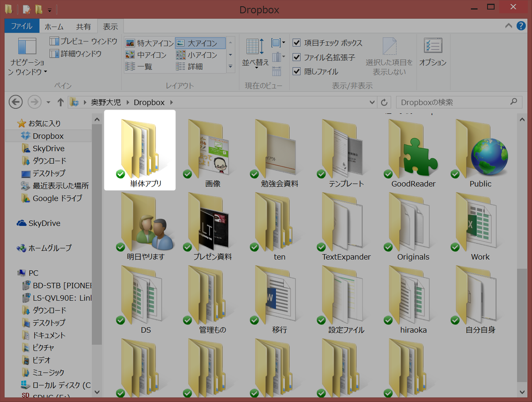Uncheck the 隠しファイル checkbox

click(297, 71)
